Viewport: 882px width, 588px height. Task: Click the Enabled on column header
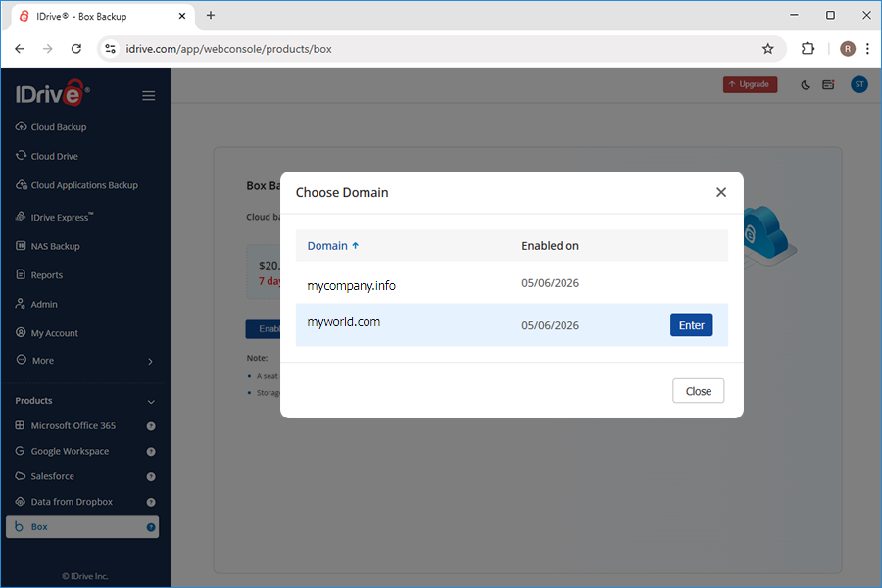550,246
